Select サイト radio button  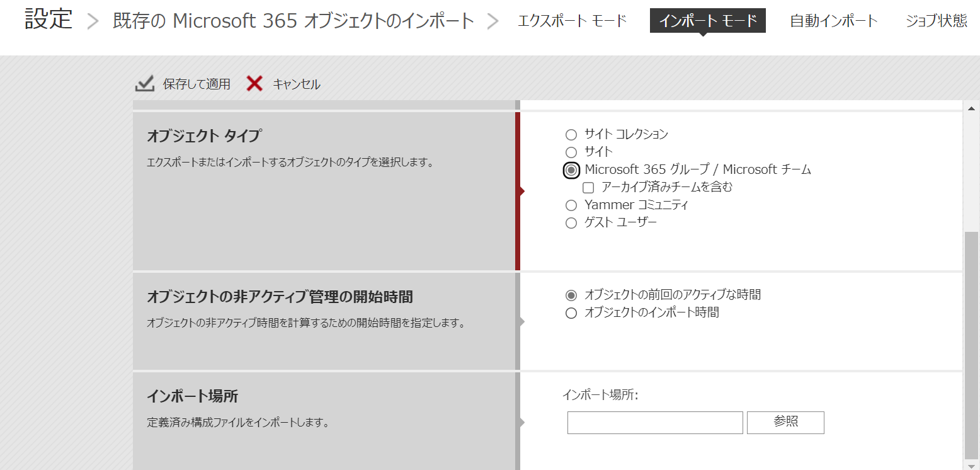click(571, 152)
